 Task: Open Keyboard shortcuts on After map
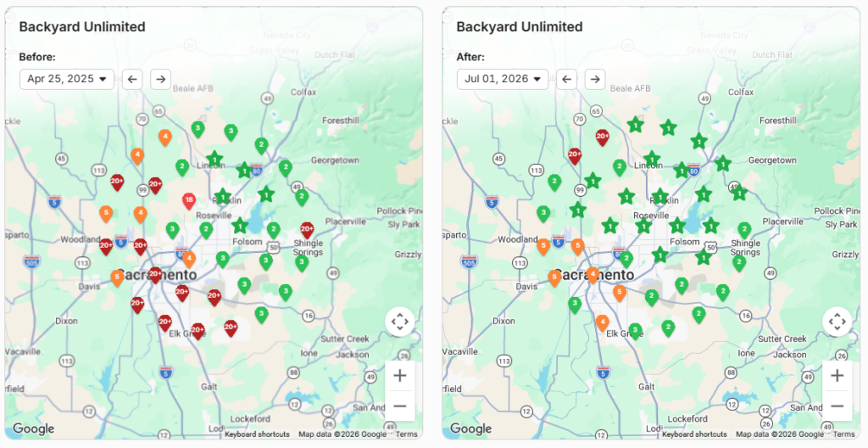point(694,434)
